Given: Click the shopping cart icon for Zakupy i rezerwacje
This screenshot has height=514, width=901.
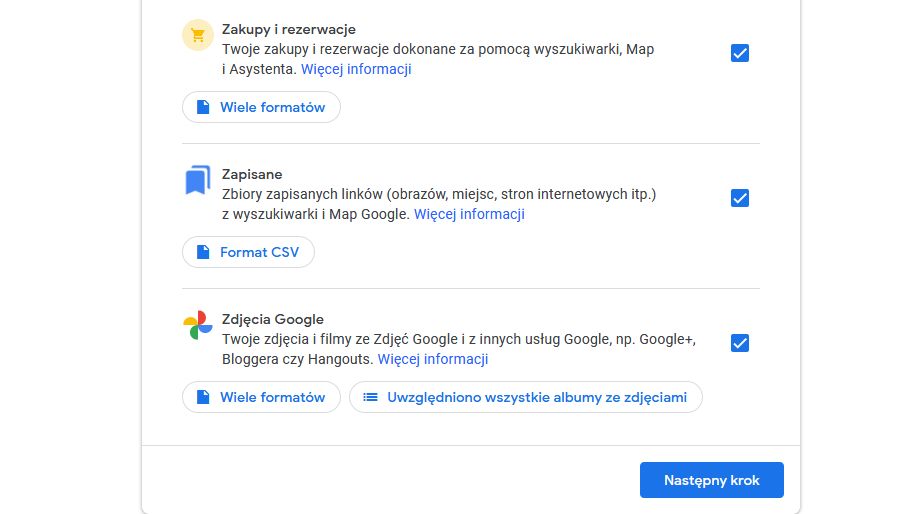Looking at the screenshot, I should pos(198,36).
